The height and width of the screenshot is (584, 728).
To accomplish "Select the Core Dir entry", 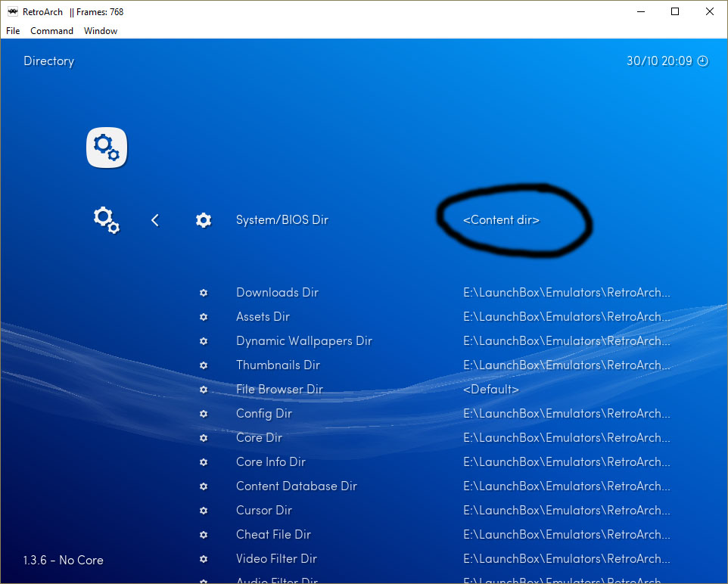I will [259, 438].
